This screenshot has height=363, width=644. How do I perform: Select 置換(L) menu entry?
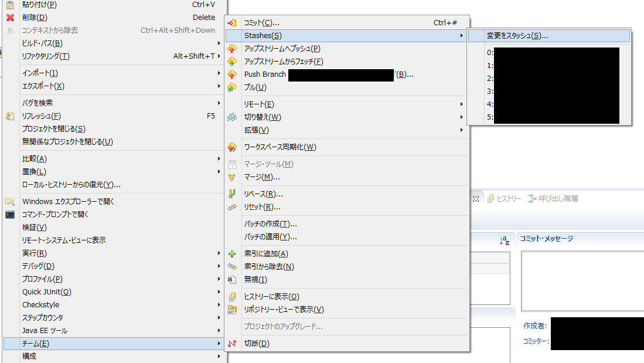click(114, 172)
